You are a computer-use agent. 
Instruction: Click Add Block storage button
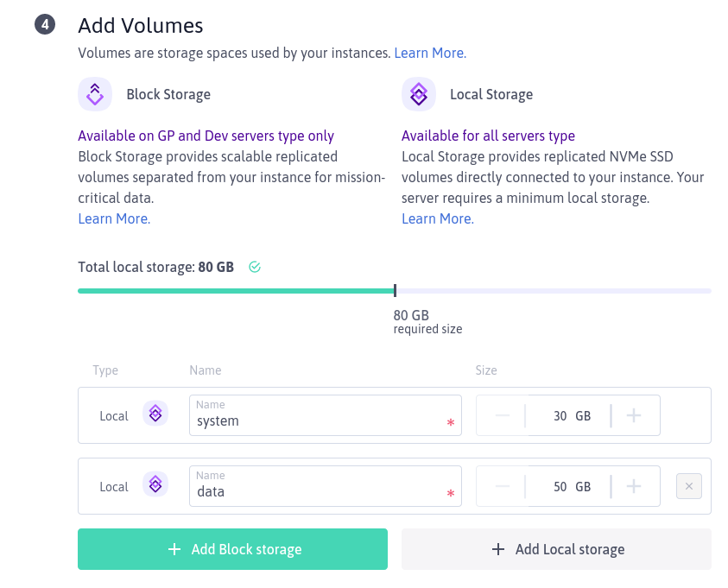pos(233,549)
